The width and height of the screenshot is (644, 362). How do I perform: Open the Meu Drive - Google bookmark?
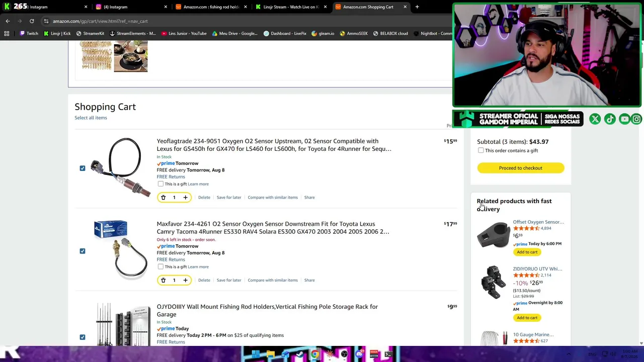tap(235, 34)
